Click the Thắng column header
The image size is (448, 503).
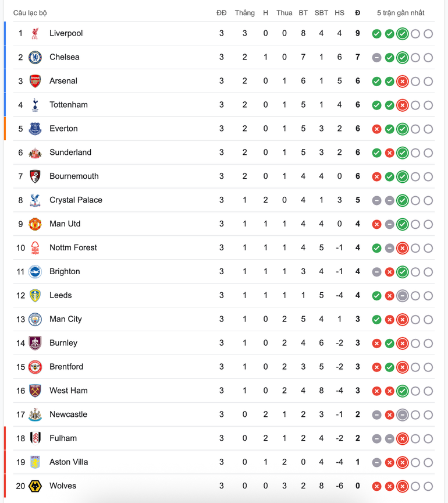click(245, 13)
